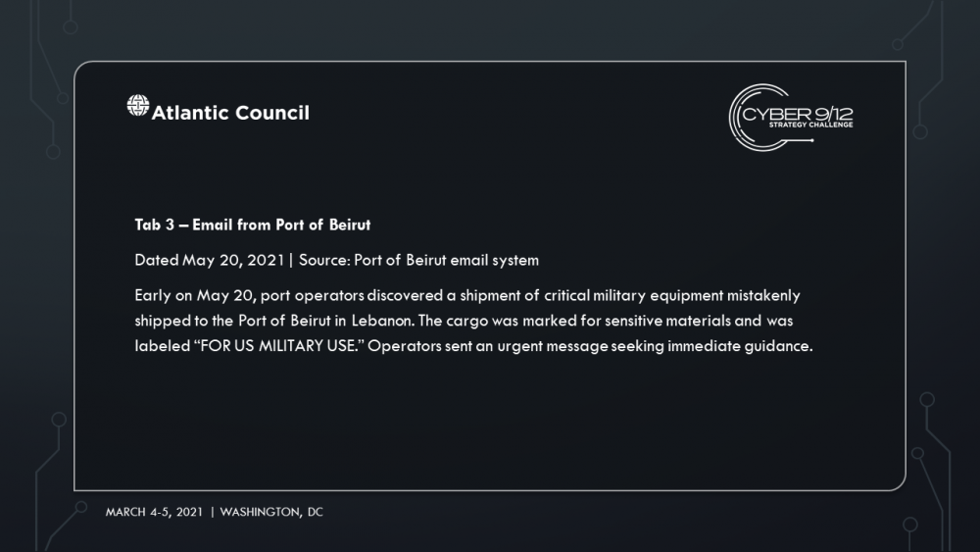Screen dimensions: 980x552
Task: Click the word Lebanon in the paragraph
Action: tap(382, 321)
